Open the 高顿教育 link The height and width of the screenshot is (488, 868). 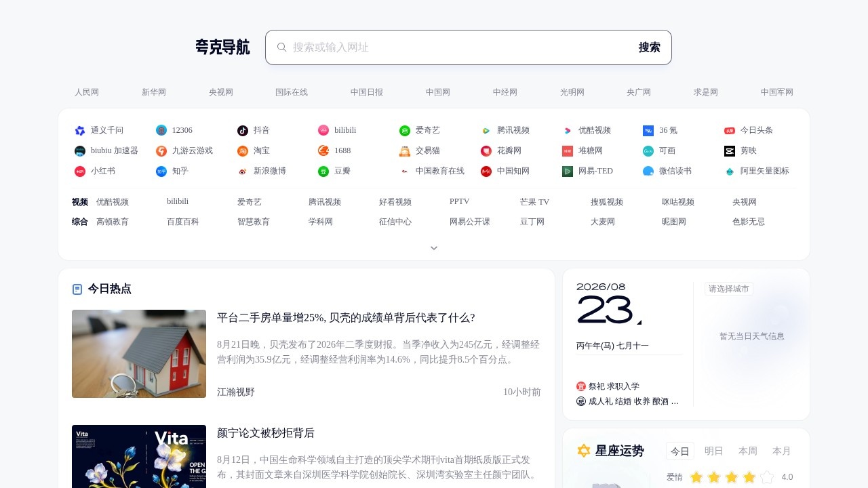[x=113, y=222]
